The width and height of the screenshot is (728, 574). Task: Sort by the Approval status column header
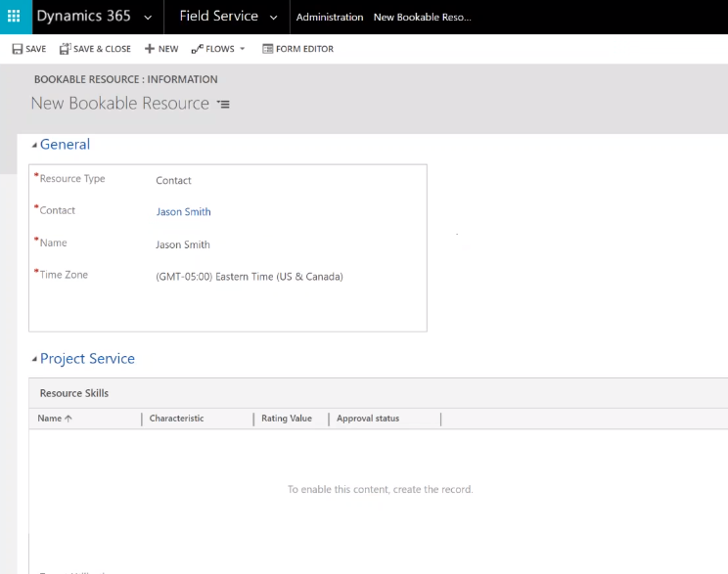(x=368, y=419)
